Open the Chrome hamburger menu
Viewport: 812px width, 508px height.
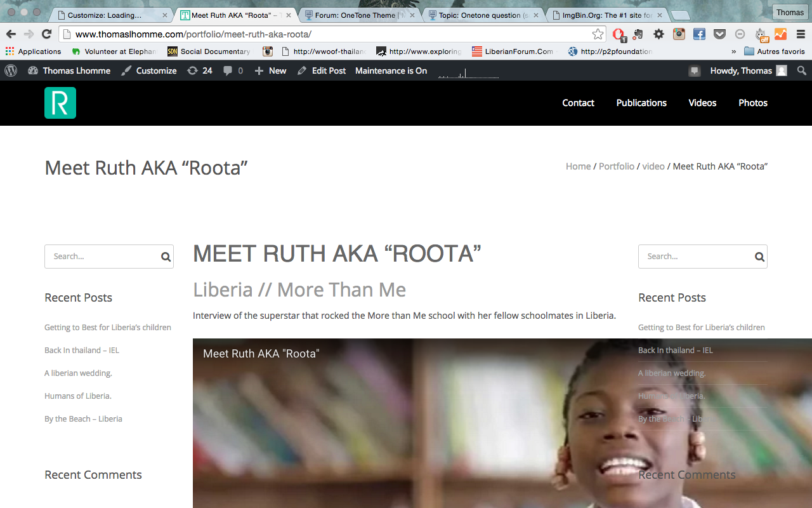point(801,34)
